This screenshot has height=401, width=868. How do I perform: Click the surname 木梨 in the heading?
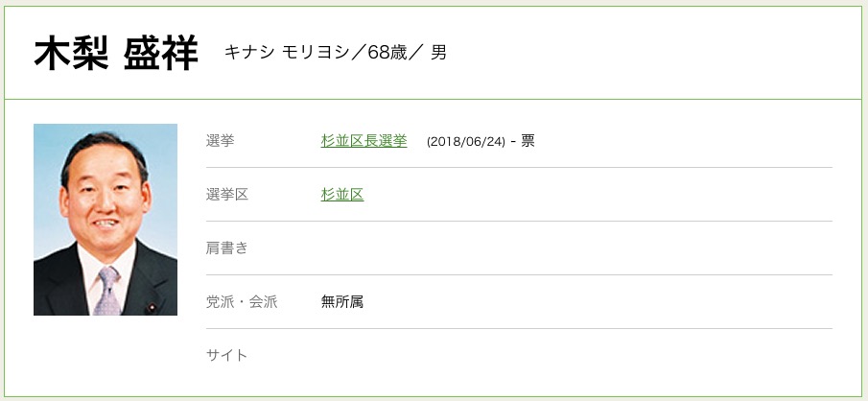coord(70,54)
